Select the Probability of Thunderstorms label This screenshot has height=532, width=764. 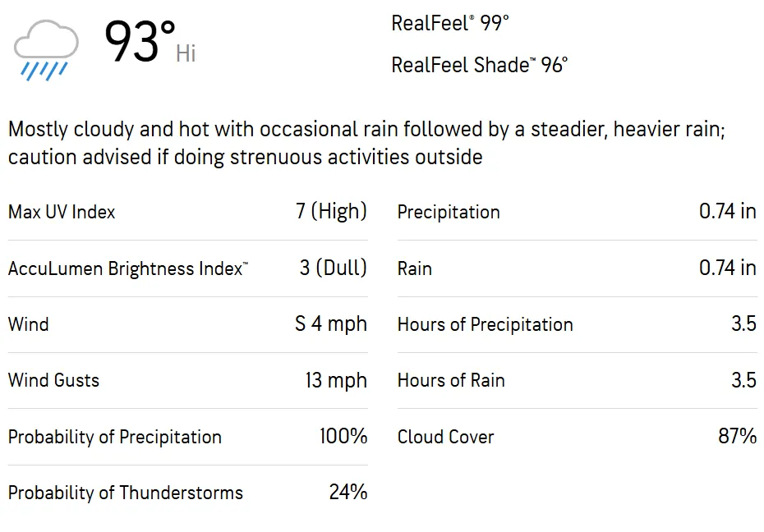coord(126,493)
